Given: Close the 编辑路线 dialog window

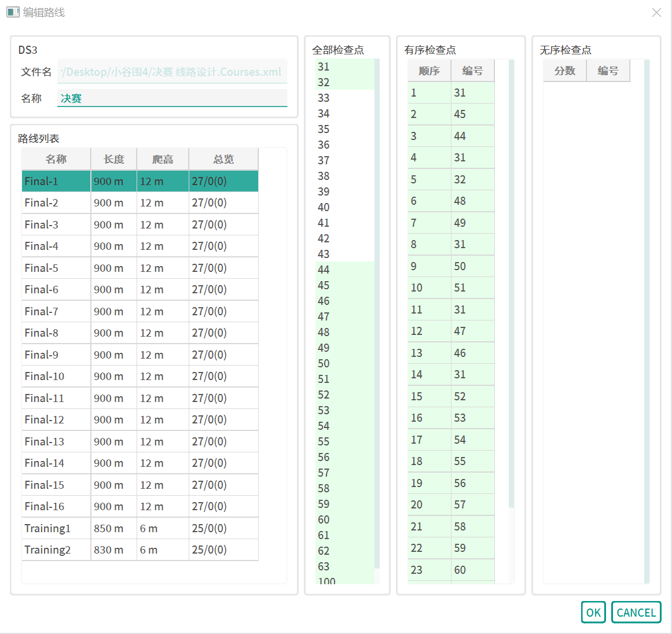Looking at the screenshot, I should click(656, 13).
